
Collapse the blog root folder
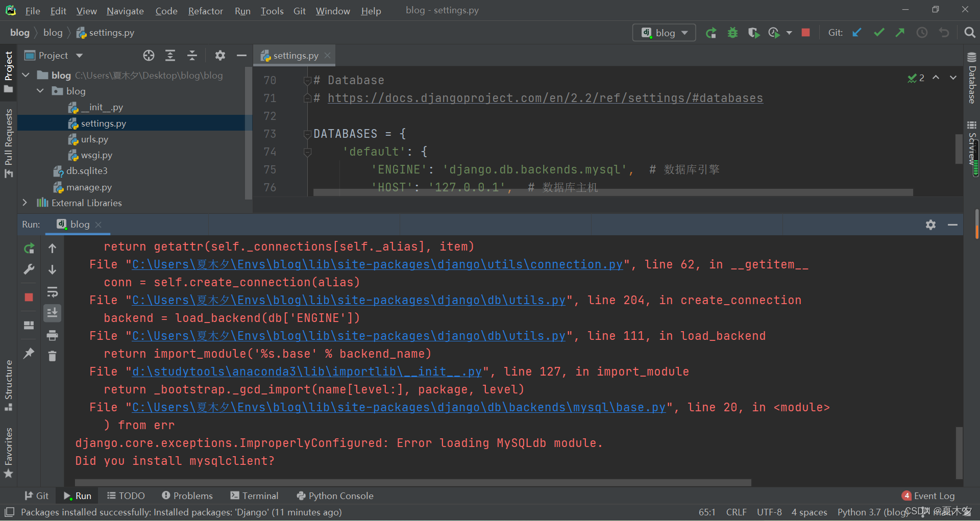tap(26, 75)
